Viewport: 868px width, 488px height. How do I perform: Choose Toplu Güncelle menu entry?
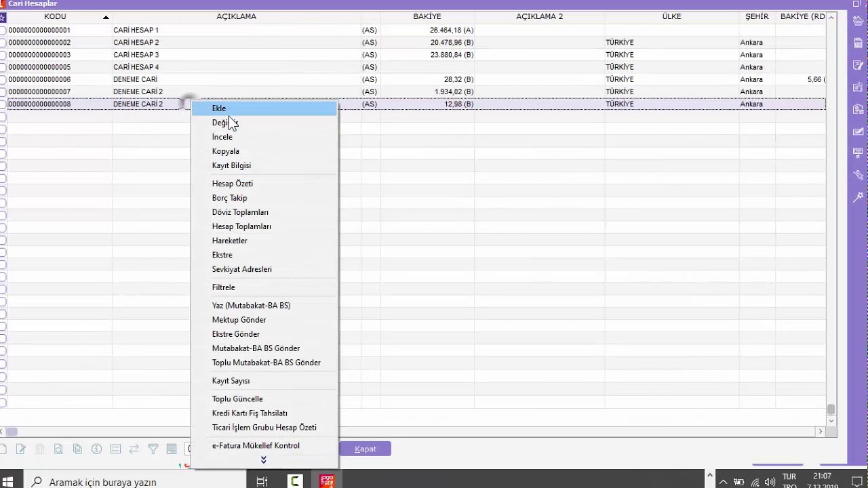point(264,399)
